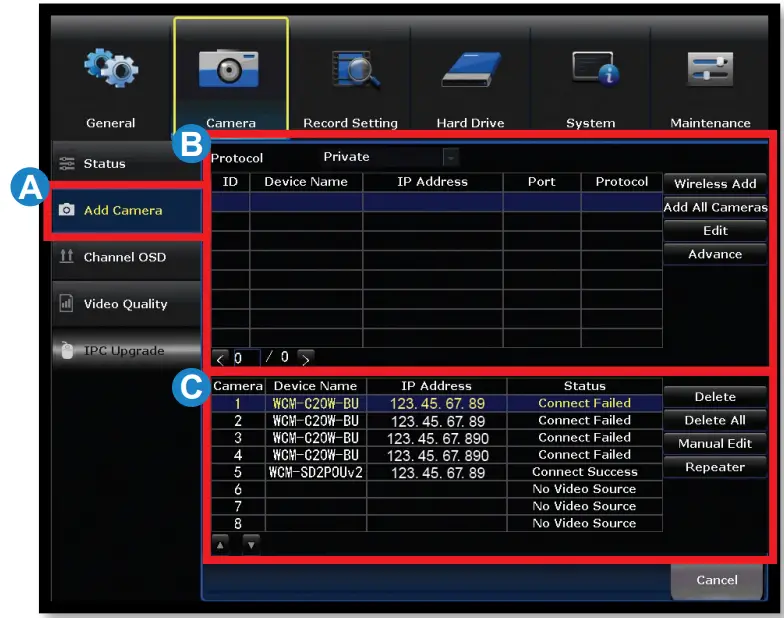This screenshot has height=618, width=784.
Task: Click the Status sliders icon in sidebar
Action: click(66, 163)
